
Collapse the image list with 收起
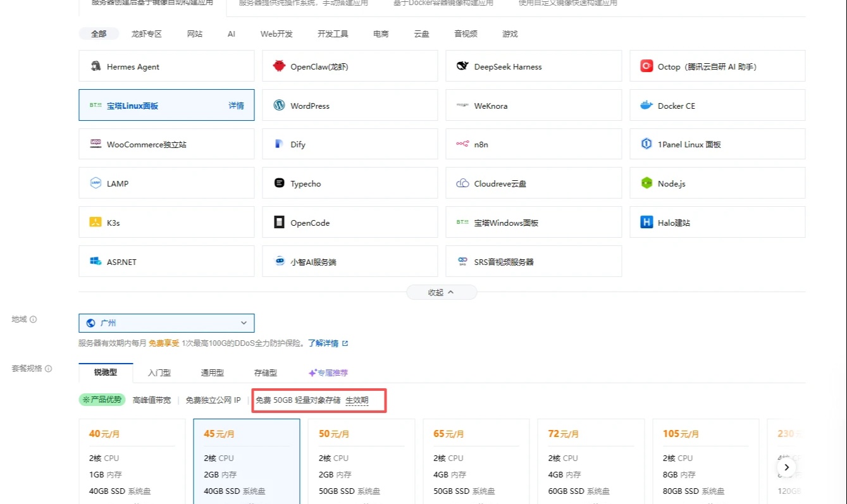(442, 292)
